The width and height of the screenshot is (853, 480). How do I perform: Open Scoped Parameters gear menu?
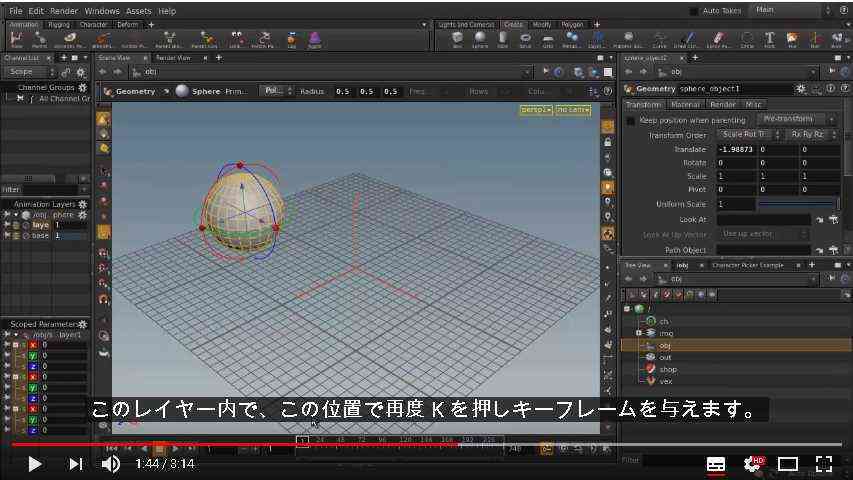point(82,324)
